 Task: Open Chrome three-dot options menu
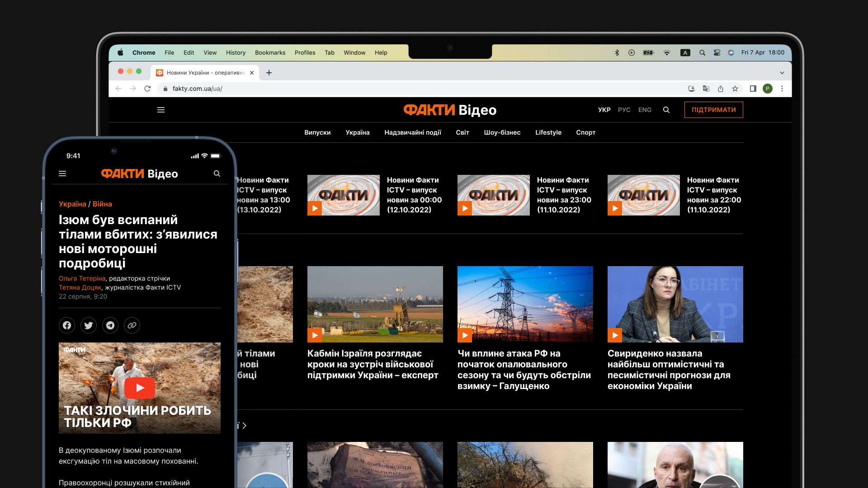782,89
